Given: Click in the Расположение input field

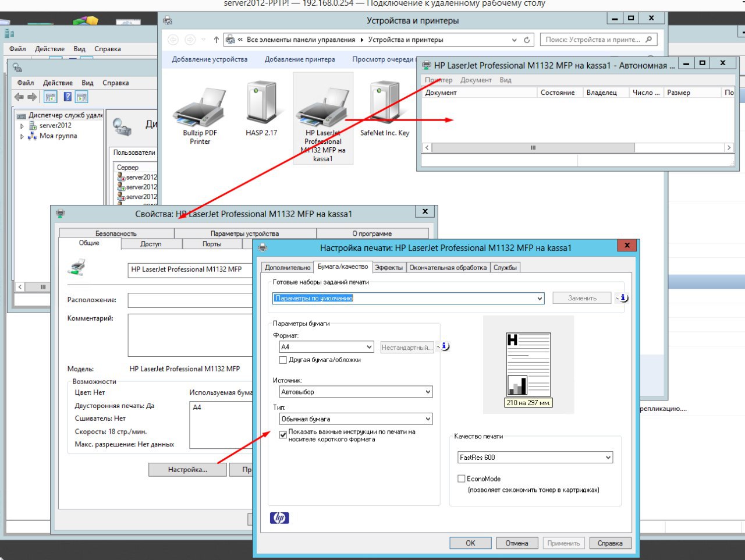Looking at the screenshot, I should [x=190, y=300].
